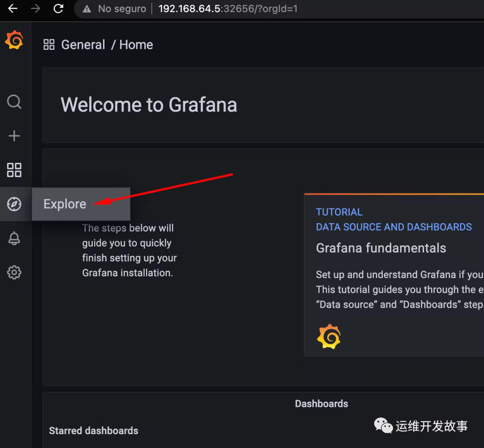Open the Create plus icon in sidebar
Screen dimensions: 484x448
[14, 136]
